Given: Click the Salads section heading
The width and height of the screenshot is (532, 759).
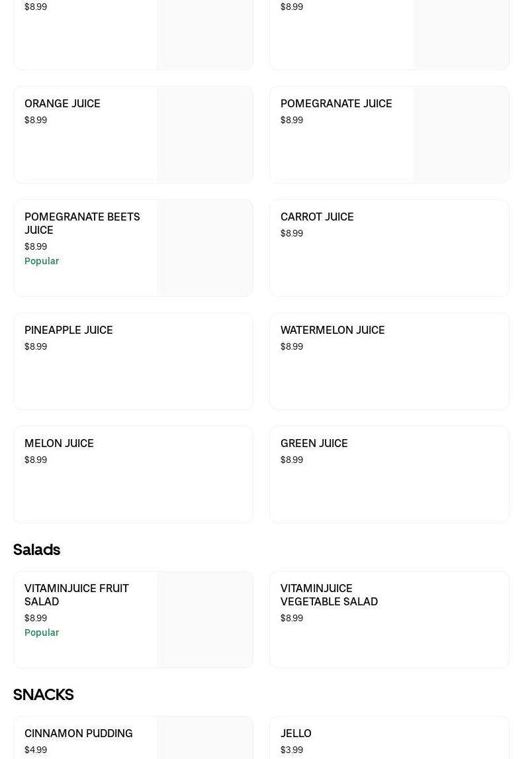Looking at the screenshot, I should click(x=37, y=550).
